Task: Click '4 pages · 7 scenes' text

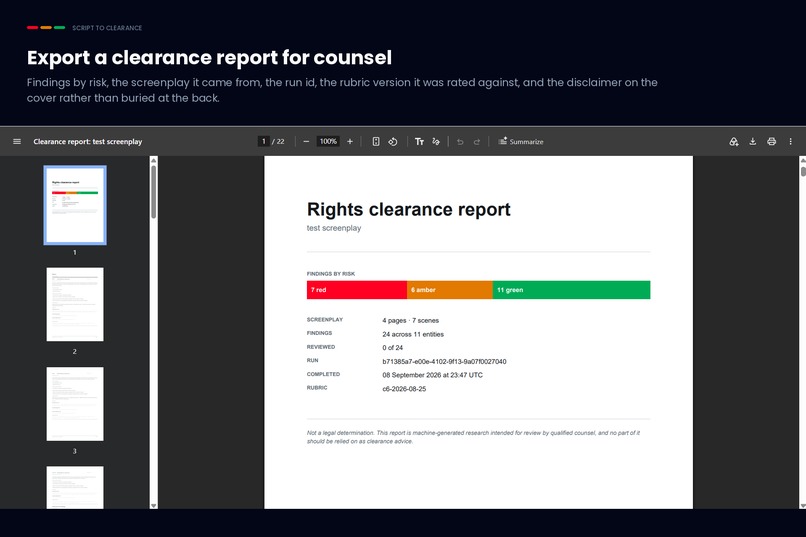Action: pyautogui.click(x=410, y=320)
